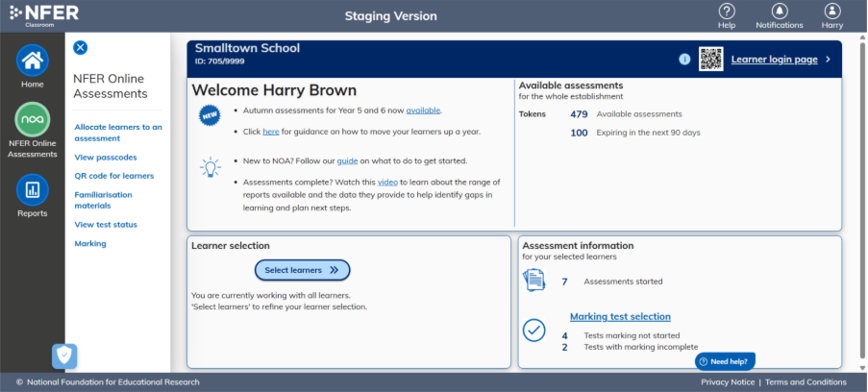Click National Foundation for Educational Research text
Viewport: 868px width, 392px height.
click(x=112, y=382)
